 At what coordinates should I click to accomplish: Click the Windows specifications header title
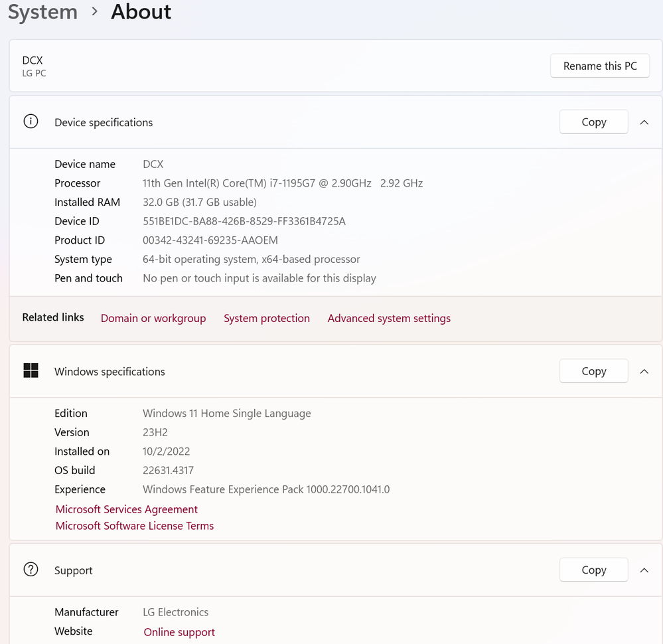point(110,372)
